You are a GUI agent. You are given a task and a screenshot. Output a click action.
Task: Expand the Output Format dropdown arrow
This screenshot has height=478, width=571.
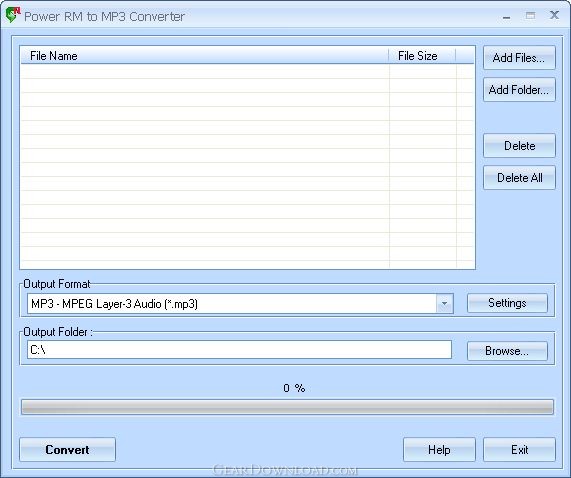[444, 303]
